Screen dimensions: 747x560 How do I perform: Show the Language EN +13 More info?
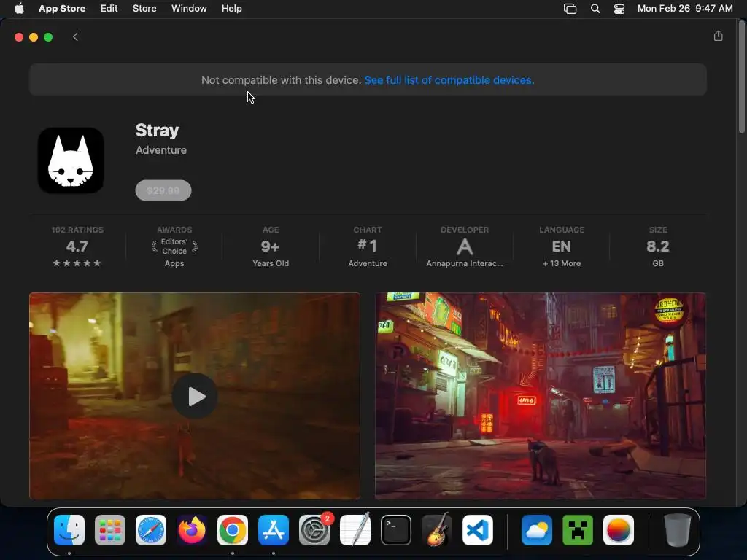[x=562, y=246]
